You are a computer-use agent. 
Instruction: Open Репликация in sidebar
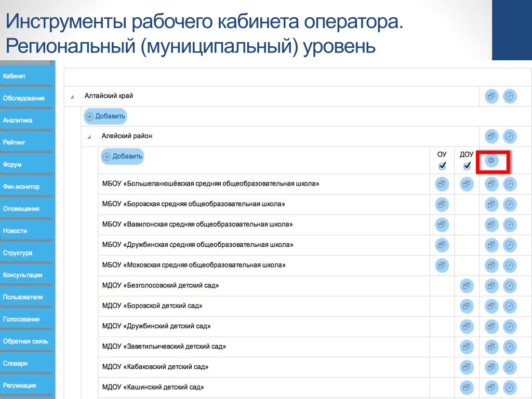[26, 385]
